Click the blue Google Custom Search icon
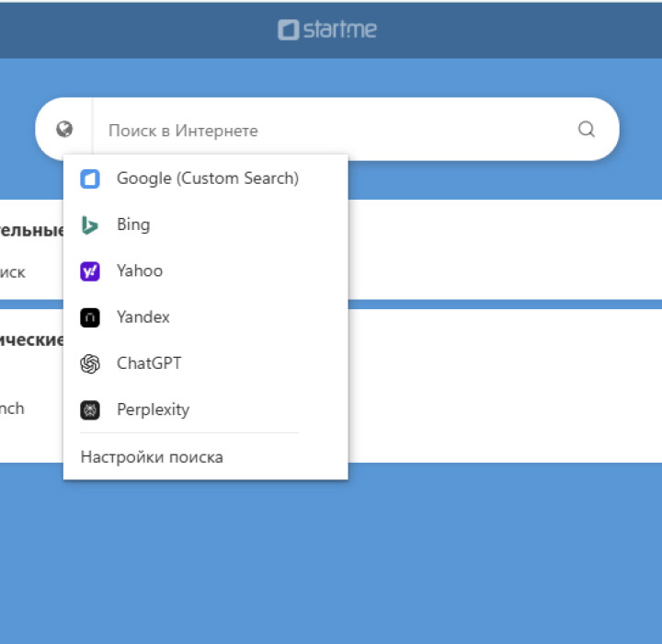This screenshot has height=644, width=662. (90, 179)
